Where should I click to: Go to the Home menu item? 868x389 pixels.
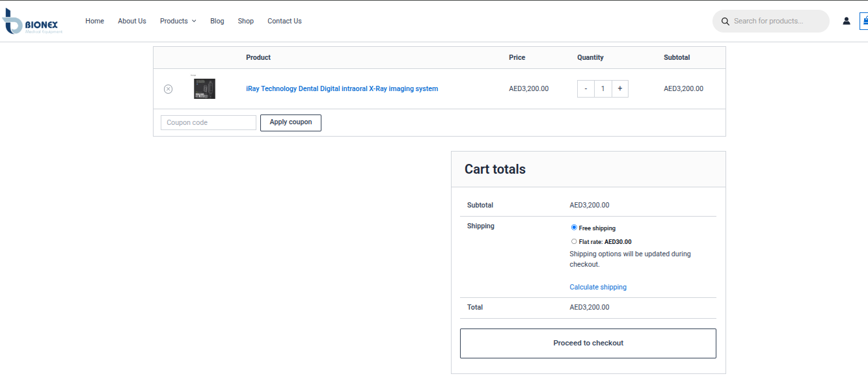pyautogui.click(x=94, y=21)
